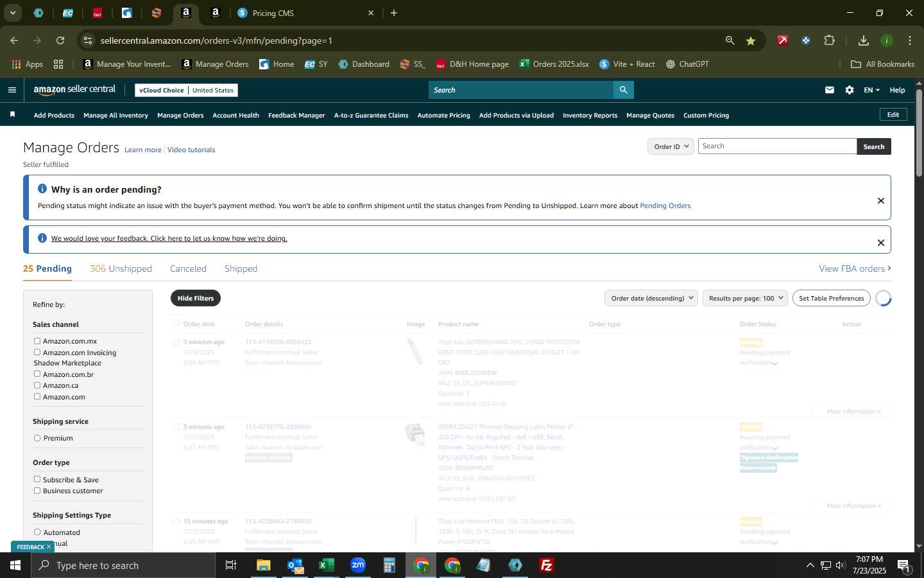This screenshot has width=924, height=578.
Task: Tick the select-all orders checkbox in header
Action: [176, 323]
